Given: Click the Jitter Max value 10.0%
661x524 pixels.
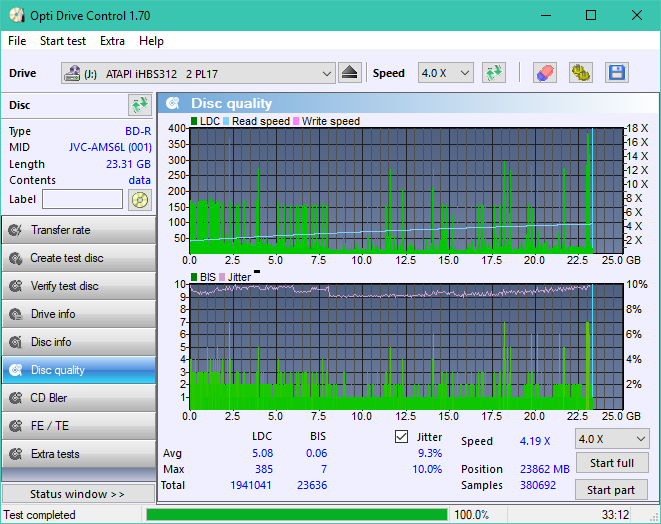Looking at the screenshot, I should 427,469.
